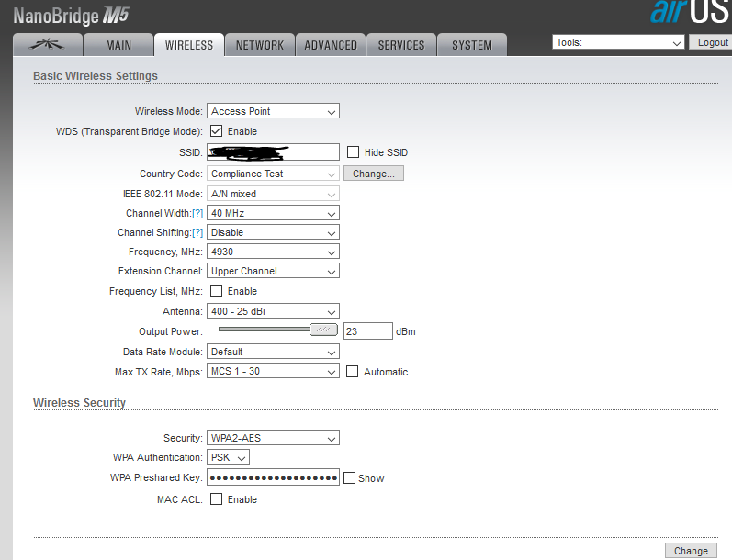Viewport: 732px width, 560px height.
Task: Toggle Automatic Max TX Rate checkbox
Action: tap(352, 372)
